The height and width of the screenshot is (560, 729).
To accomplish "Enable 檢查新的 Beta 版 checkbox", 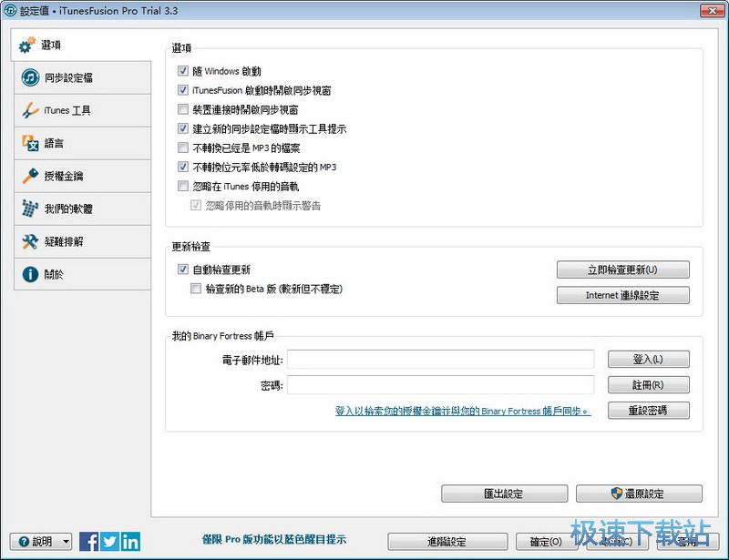I will (196, 287).
